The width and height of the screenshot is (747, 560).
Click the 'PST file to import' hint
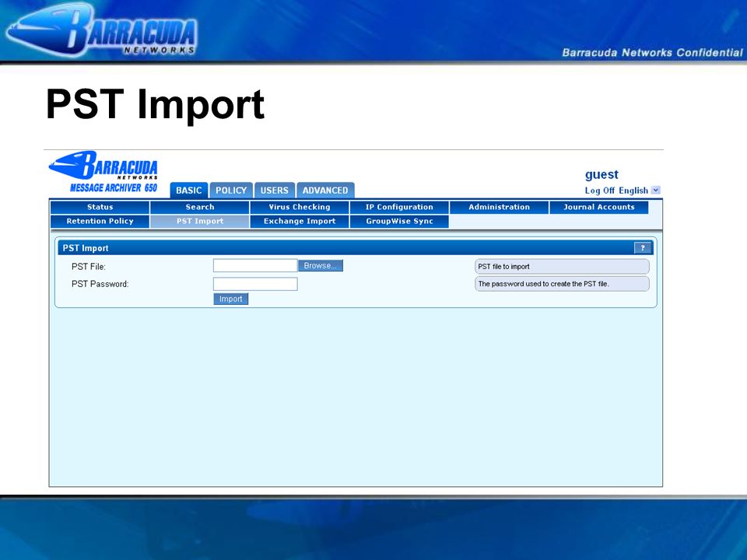point(562,267)
